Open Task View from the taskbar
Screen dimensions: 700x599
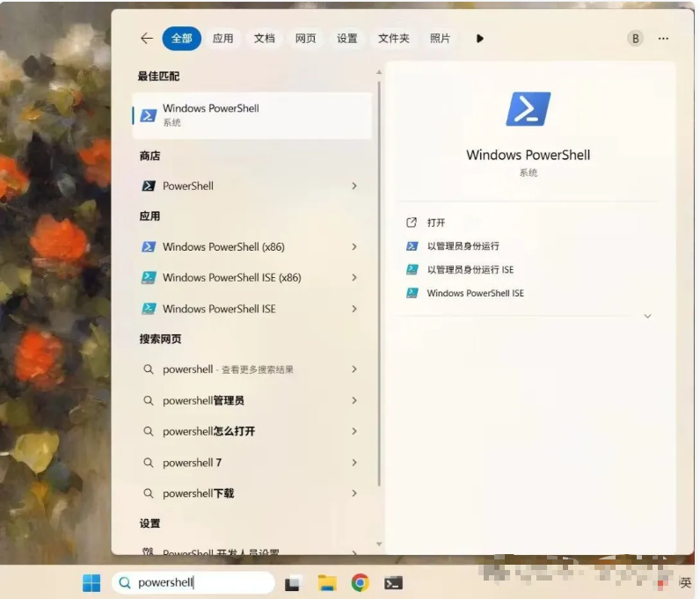coord(293,583)
